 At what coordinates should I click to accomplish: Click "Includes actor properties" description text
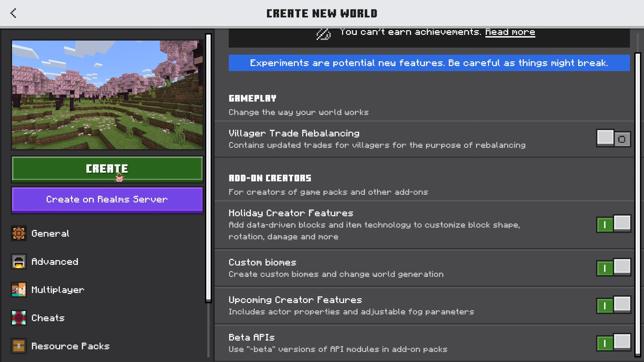point(351,312)
